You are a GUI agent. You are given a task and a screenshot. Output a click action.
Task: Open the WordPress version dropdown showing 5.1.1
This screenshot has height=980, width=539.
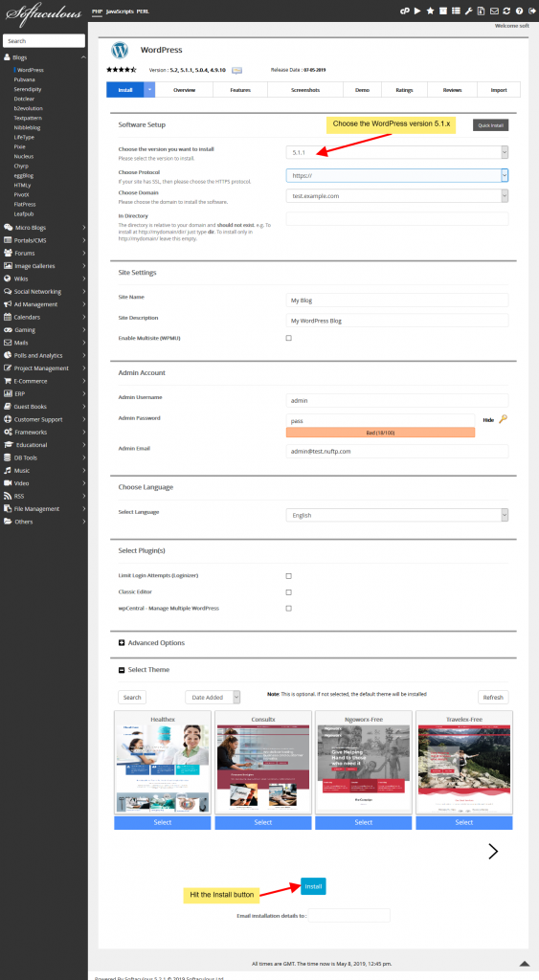click(x=397, y=152)
